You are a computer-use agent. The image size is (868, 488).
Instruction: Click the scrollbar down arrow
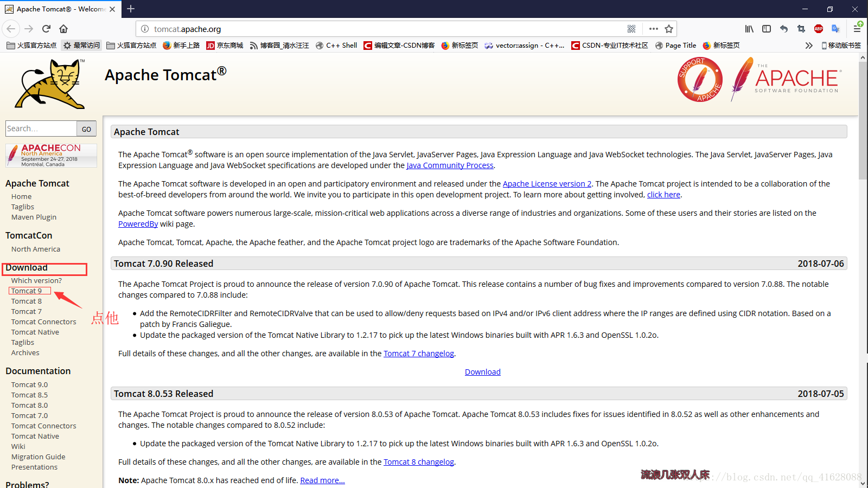tap(863, 483)
